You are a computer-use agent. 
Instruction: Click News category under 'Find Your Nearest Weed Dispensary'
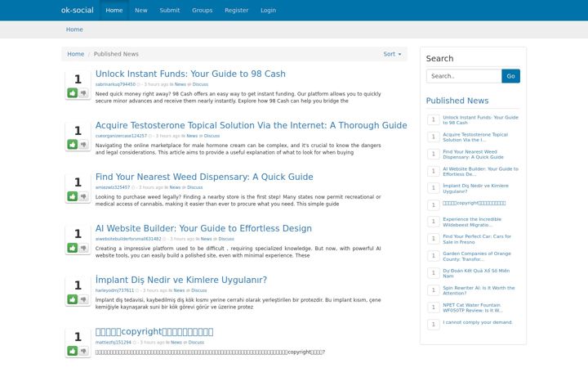click(175, 187)
